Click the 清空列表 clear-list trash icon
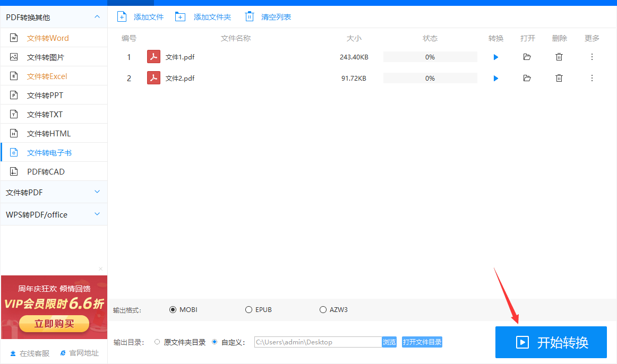The image size is (617, 364). [250, 16]
